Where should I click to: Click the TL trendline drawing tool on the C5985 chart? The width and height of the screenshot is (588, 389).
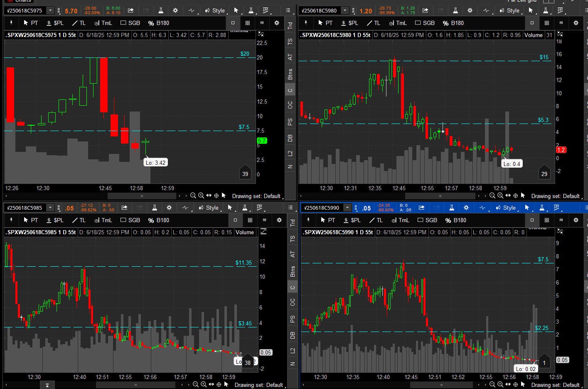coord(79,220)
